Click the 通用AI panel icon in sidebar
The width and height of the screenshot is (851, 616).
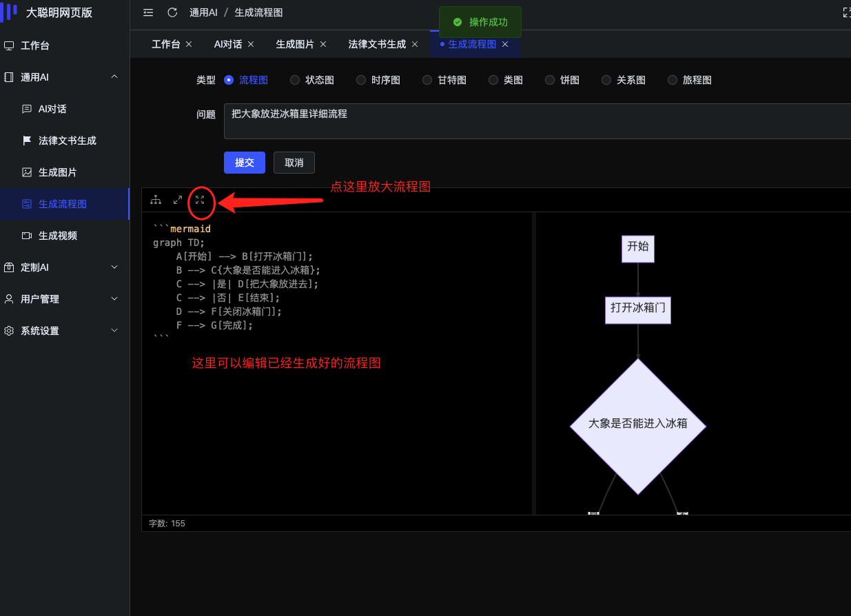[9, 78]
